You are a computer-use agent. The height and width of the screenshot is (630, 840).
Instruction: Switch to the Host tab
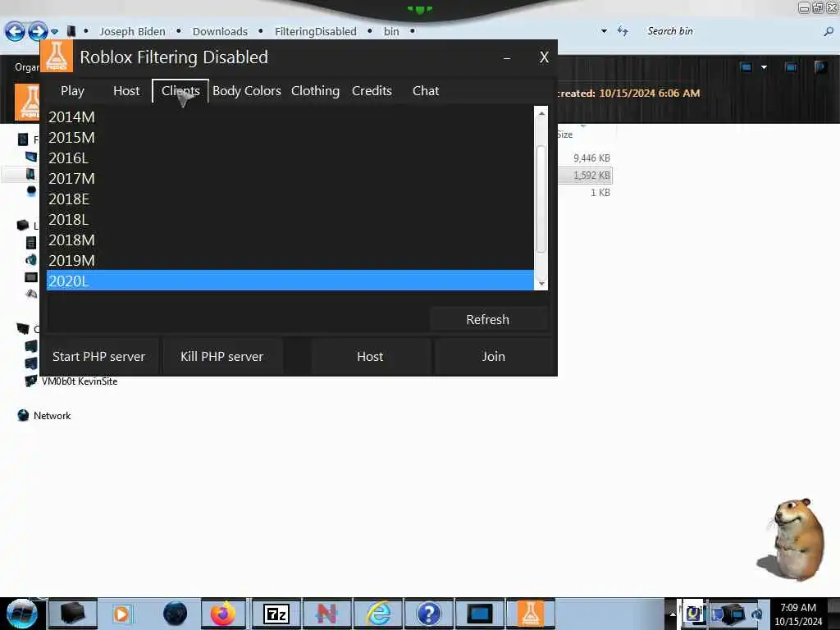126,91
